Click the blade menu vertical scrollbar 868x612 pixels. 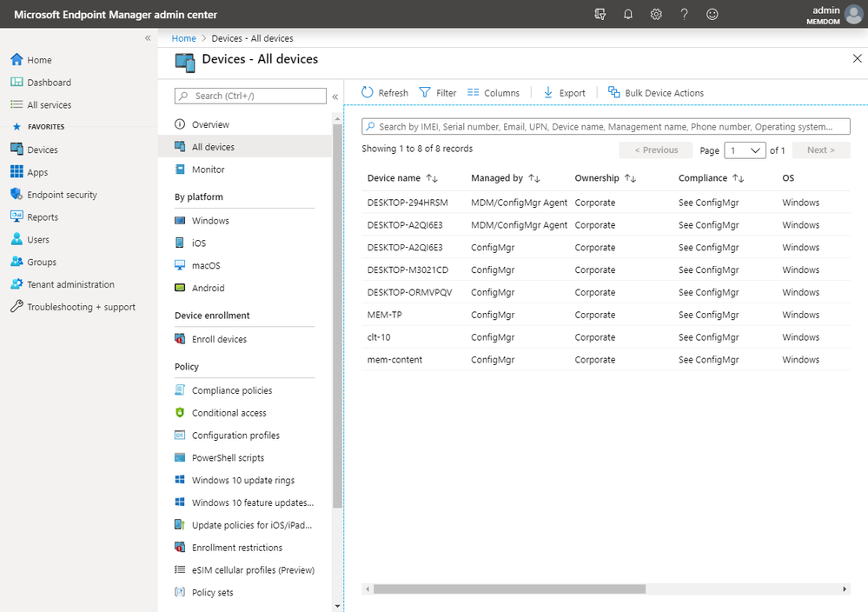[x=337, y=316]
